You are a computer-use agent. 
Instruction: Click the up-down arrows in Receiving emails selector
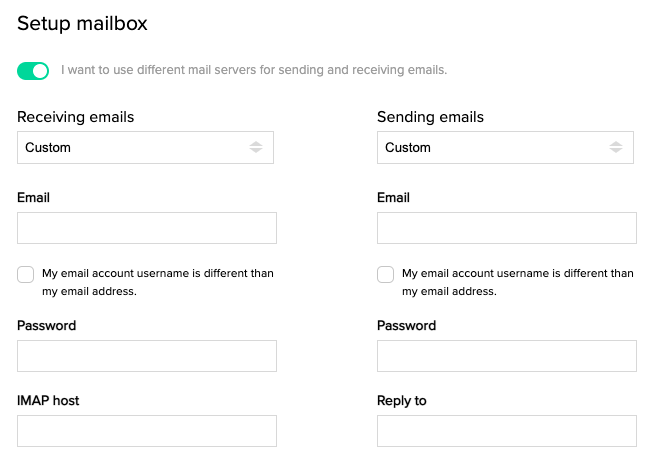(256, 147)
